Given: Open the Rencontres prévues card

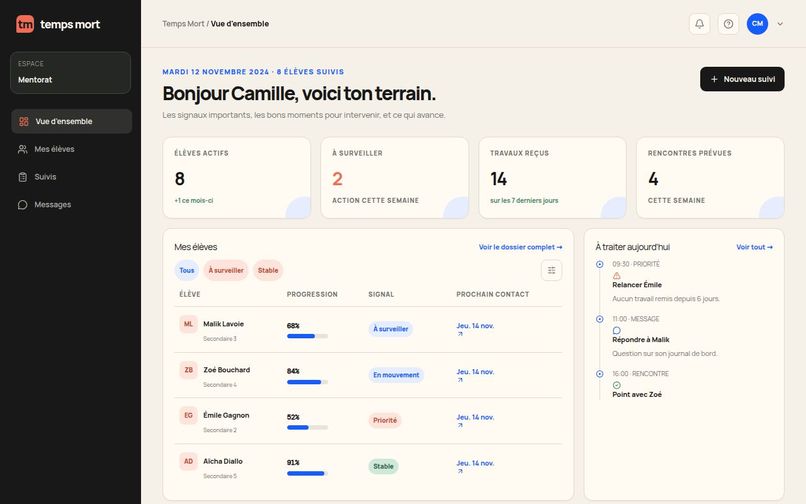Looking at the screenshot, I should tap(710, 178).
